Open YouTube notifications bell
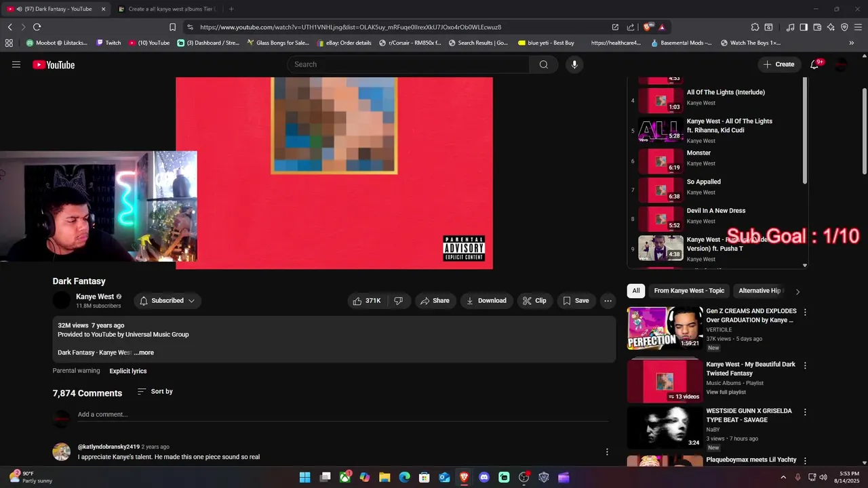This screenshot has width=868, height=488. point(814,64)
